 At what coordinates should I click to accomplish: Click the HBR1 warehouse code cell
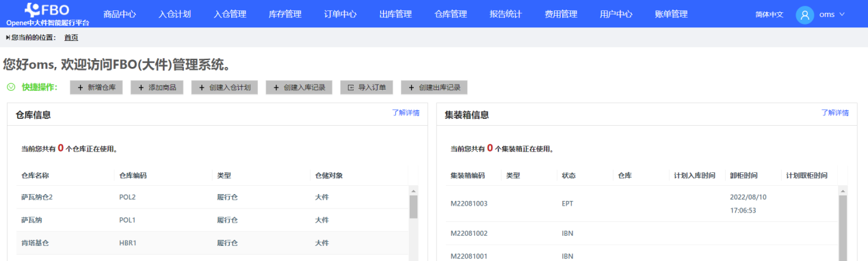128,243
